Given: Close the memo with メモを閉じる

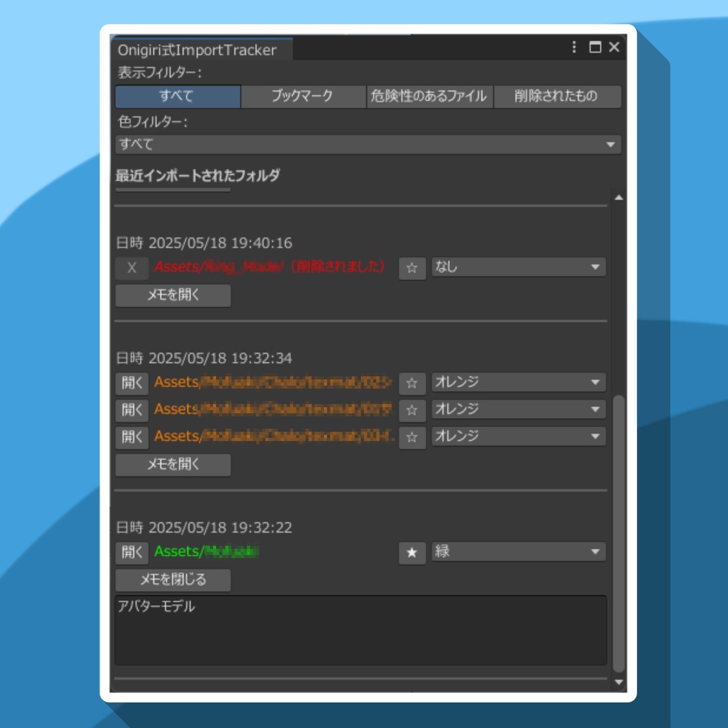Looking at the screenshot, I should coord(172,580).
